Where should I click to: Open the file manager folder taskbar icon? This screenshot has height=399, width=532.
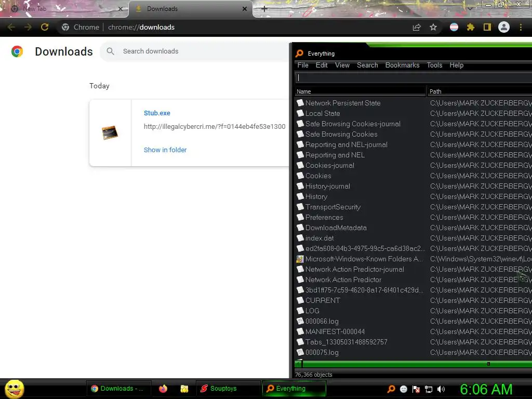[x=184, y=389]
